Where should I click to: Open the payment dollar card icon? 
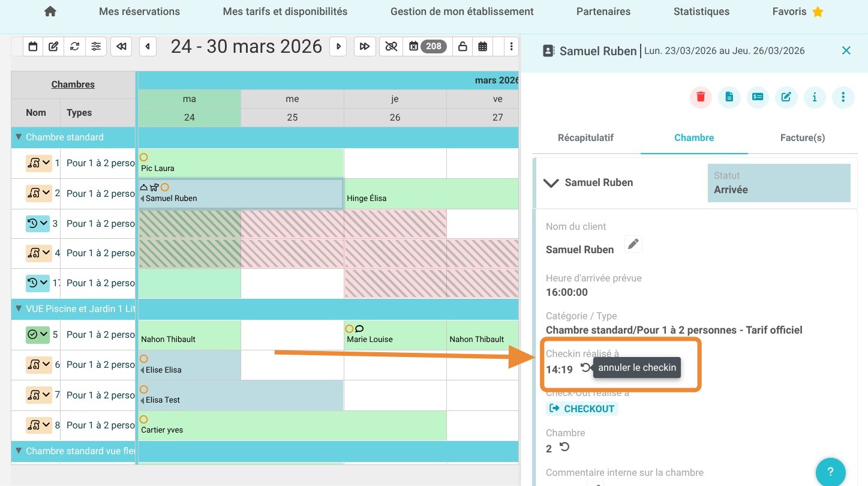(x=758, y=97)
